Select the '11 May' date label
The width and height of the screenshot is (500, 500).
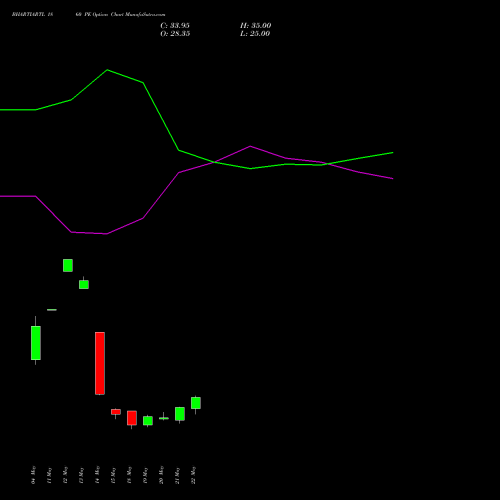49,475
